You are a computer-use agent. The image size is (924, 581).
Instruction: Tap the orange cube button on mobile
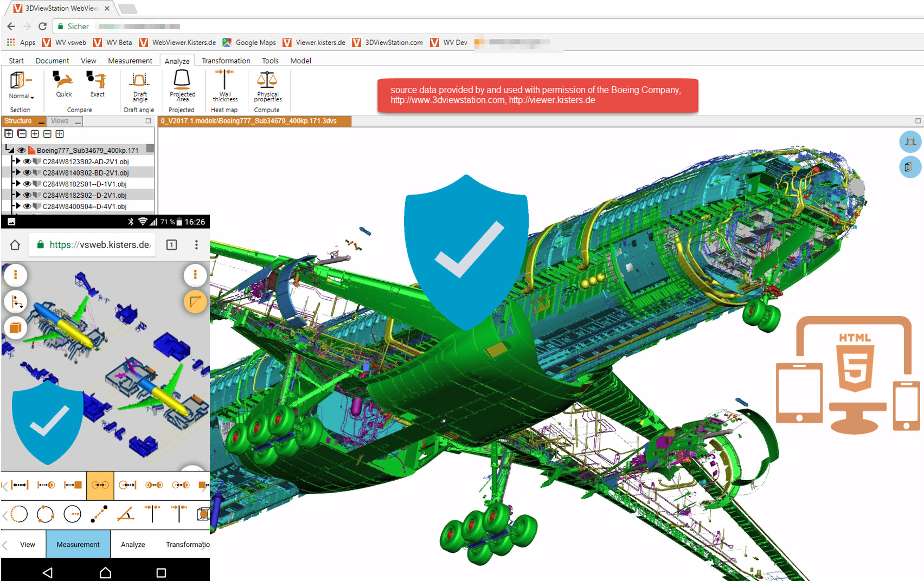16,327
